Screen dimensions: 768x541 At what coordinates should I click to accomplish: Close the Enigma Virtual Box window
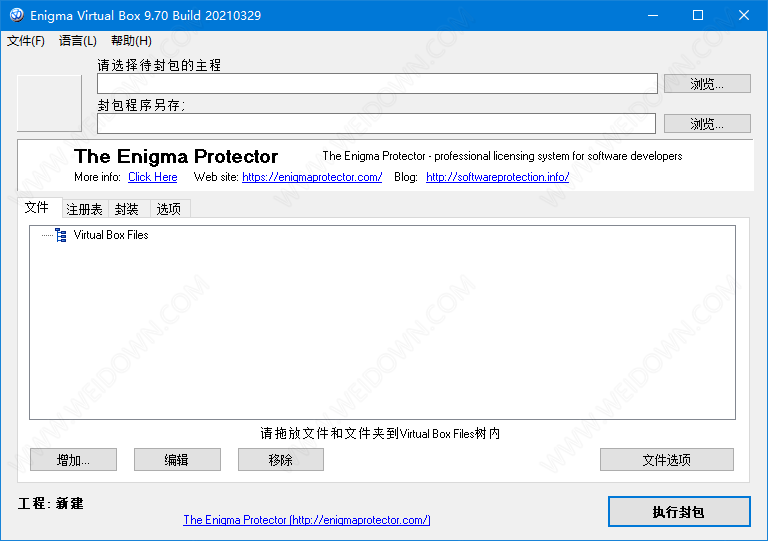[x=744, y=15]
